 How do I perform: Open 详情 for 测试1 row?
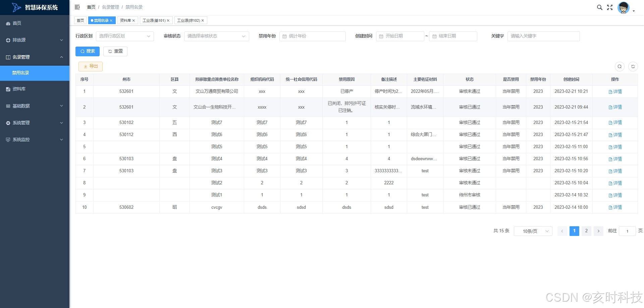point(615,195)
